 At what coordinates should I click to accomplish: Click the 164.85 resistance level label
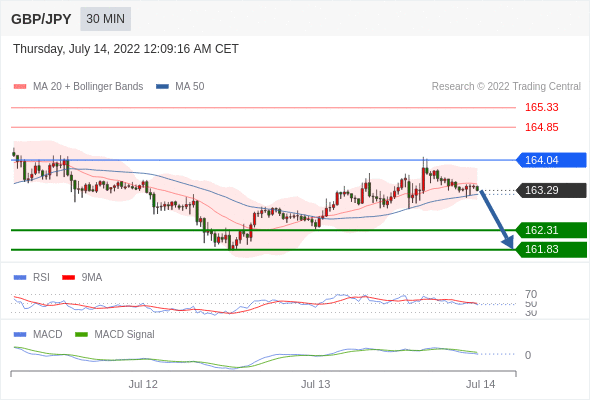pos(541,127)
